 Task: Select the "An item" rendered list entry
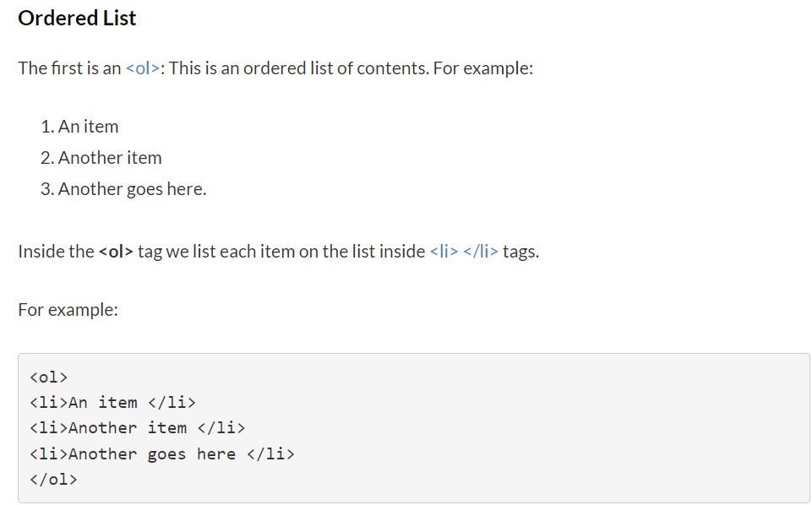(88, 127)
